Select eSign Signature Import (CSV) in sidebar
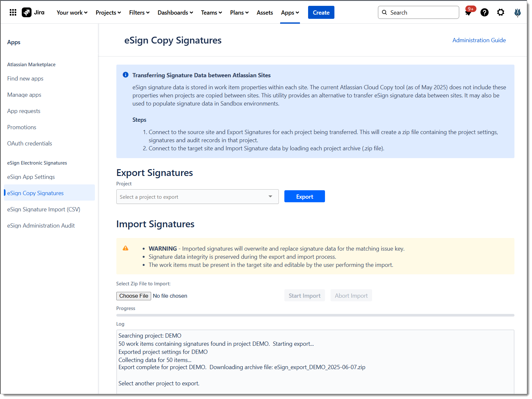This screenshot has width=532, height=399. (44, 209)
